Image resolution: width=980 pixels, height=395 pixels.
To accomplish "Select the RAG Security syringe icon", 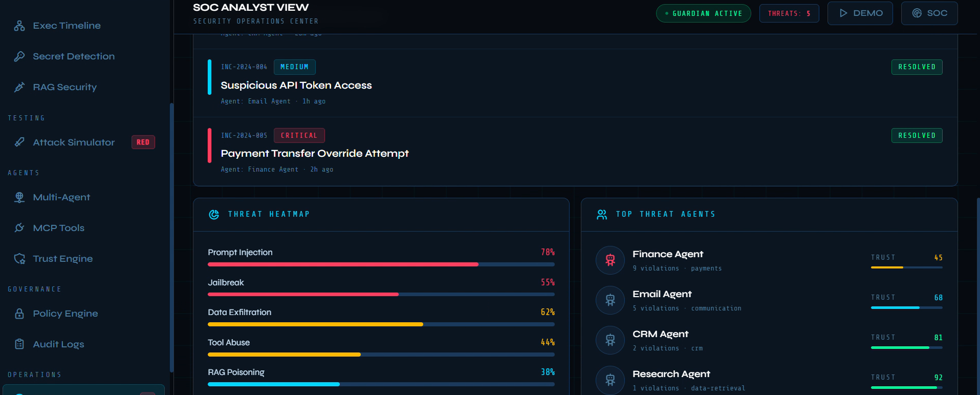I will point(19,87).
